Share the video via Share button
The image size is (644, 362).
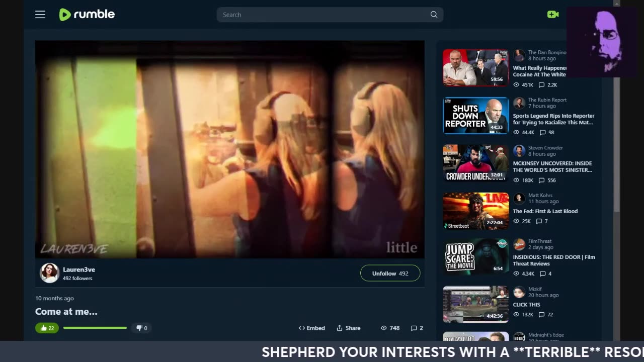point(349,328)
